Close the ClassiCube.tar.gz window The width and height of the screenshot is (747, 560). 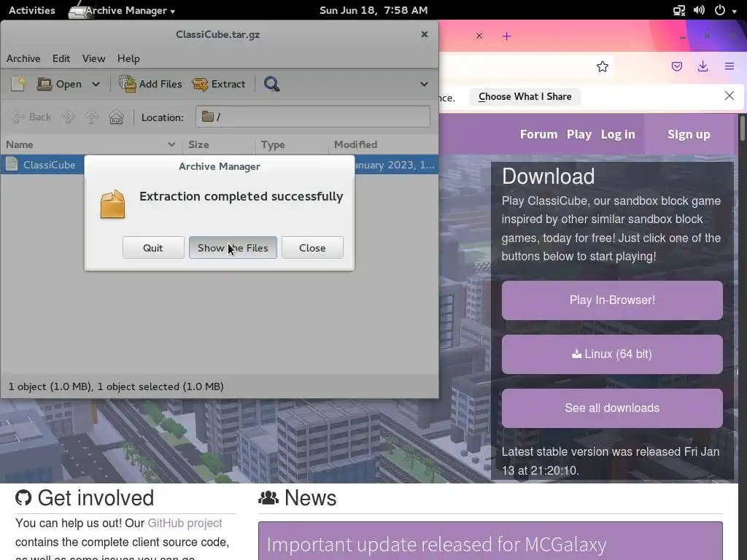point(424,34)
